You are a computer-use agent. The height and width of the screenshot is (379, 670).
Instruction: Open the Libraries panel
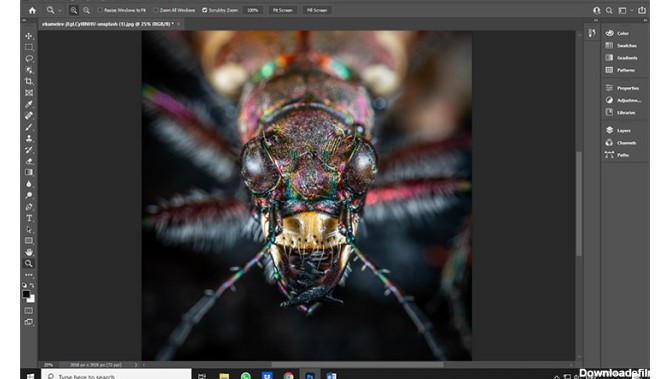pyautogui.click(x=620, y=113)
